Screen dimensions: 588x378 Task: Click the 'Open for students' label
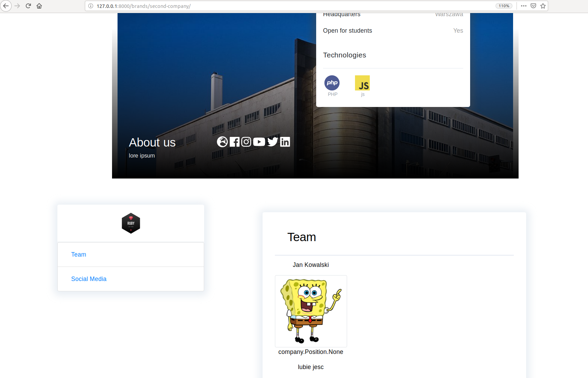click(347, 31)
